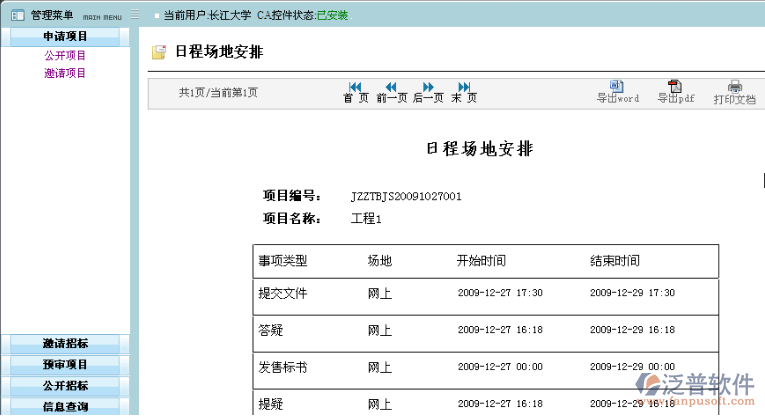Click previous page (前一页) arrow icon
Image resolution: width=765 pixels, height=417 pixels.
[391, 87]
